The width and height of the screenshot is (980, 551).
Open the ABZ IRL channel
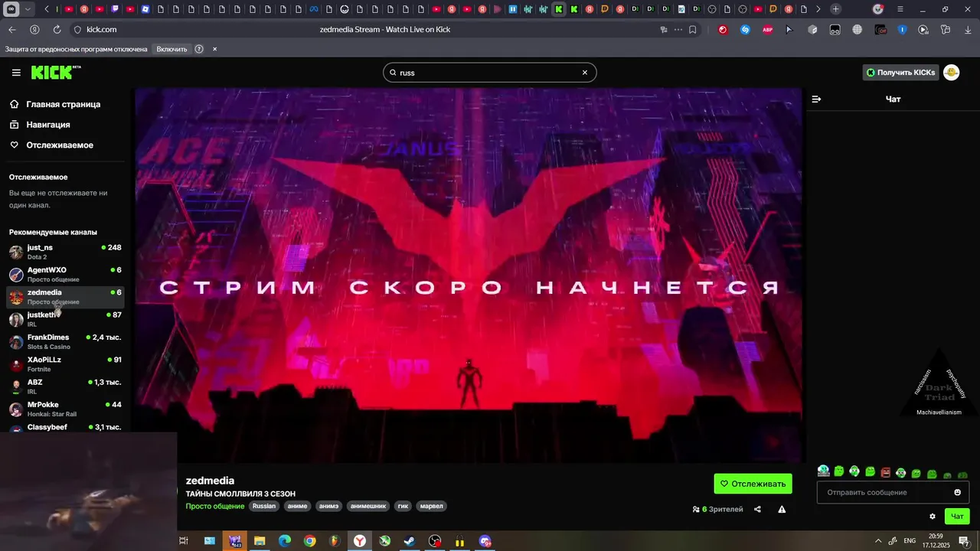[x=65, y=386]
